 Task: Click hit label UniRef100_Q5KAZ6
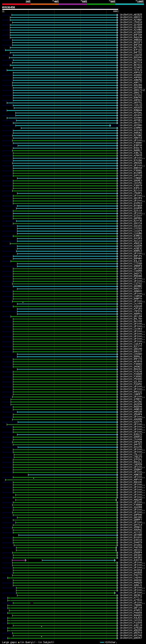pos(131,163)
